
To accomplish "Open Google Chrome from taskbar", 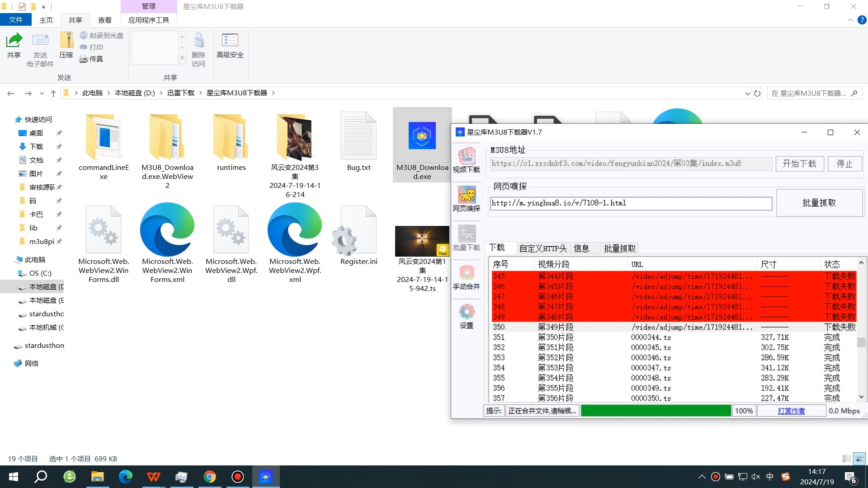I will coord(209,477).
